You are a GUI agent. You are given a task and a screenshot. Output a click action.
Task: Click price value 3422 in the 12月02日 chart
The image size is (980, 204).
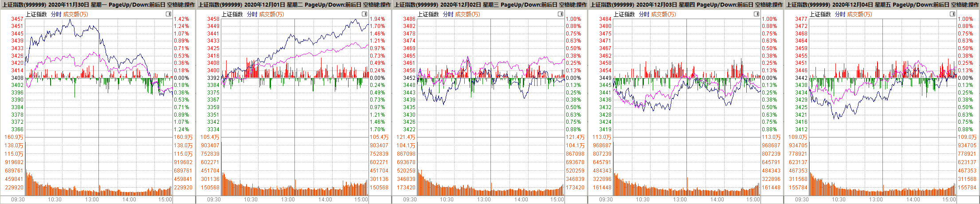(x=409, y=129)
